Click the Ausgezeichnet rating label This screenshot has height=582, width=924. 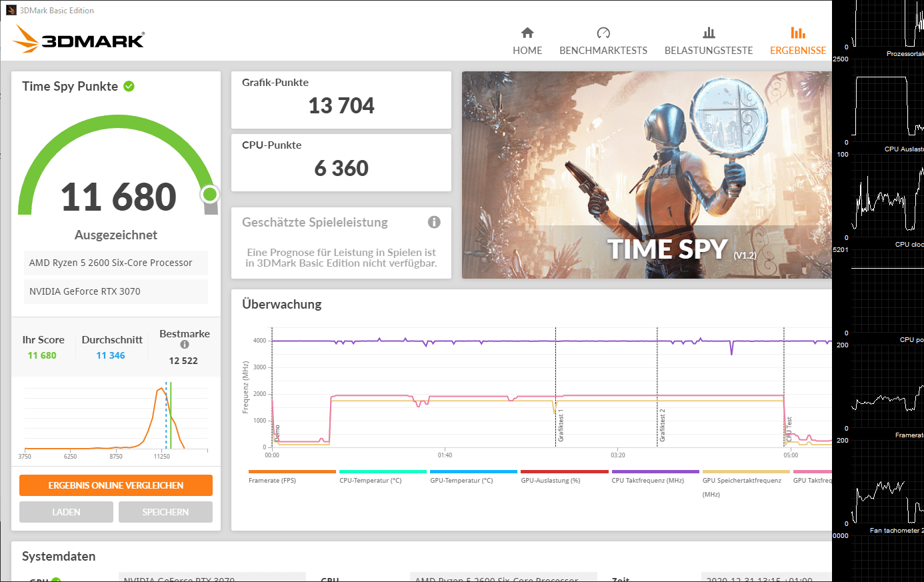[x=116, y=235]
